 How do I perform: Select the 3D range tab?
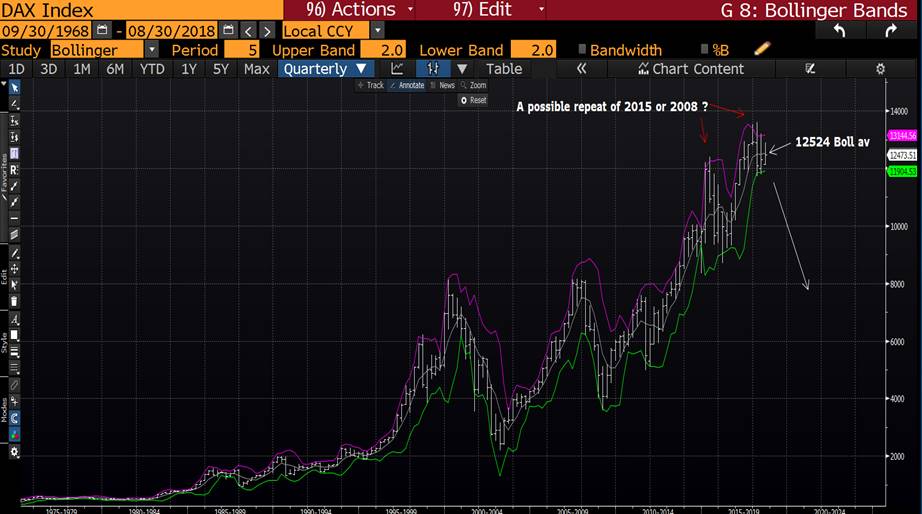[x=48, y=69]
